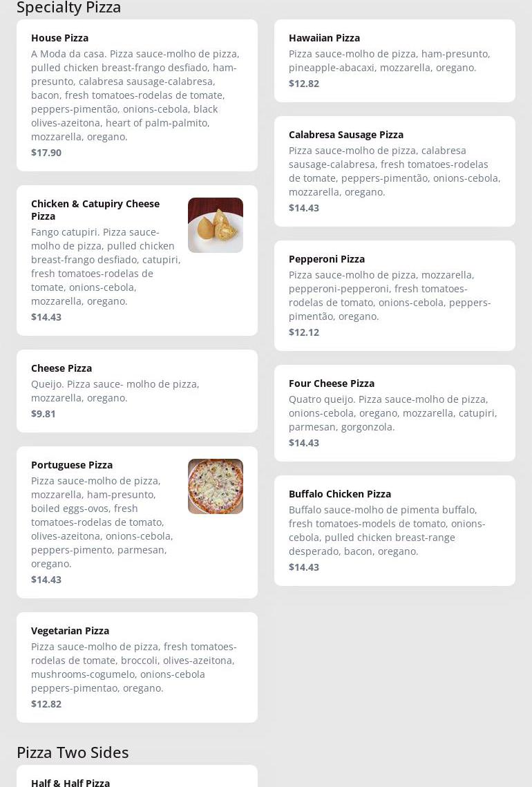The width and height of the screenshot is (532, 787).
Task: Click the $17.90 price on House Pizza
Action: click(x=46, y=153)
